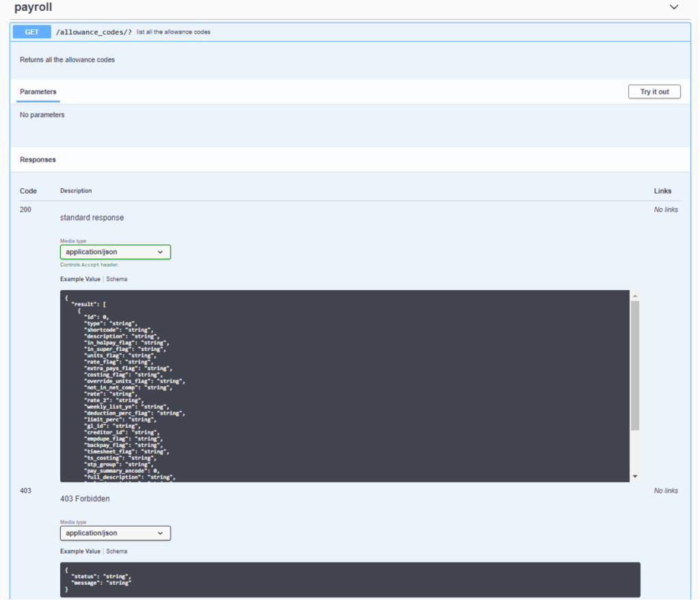Click the Responses heading

[38, 159]
